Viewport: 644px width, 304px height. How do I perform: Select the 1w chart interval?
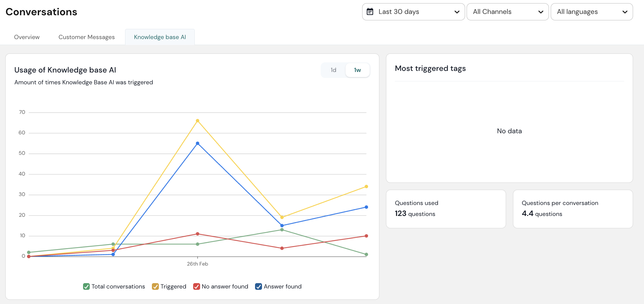(x=357, y=70)
